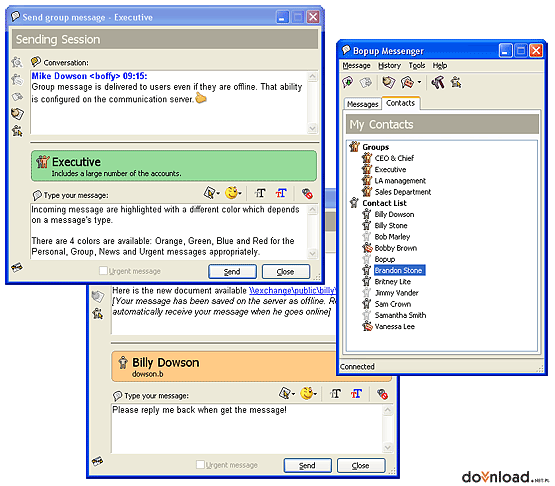
Task: Click the red clear-formatting icon beside font buttons in Executive window
Action: tap(307, 193)
